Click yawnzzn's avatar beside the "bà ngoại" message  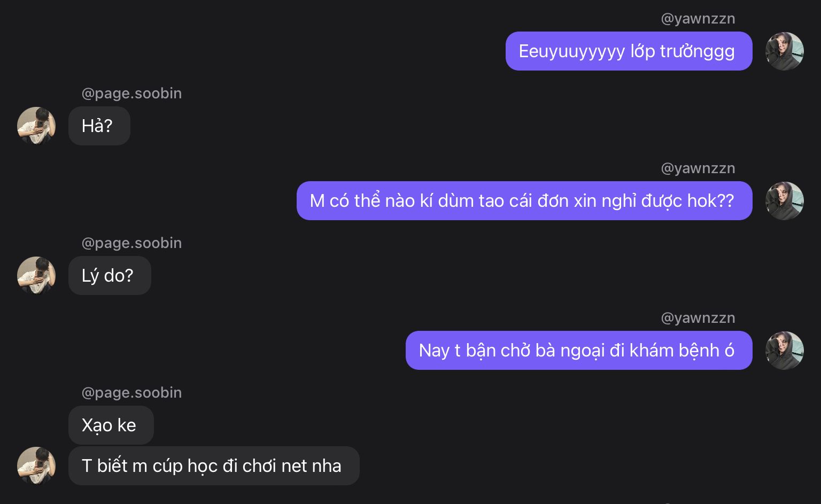pos(784,351)
